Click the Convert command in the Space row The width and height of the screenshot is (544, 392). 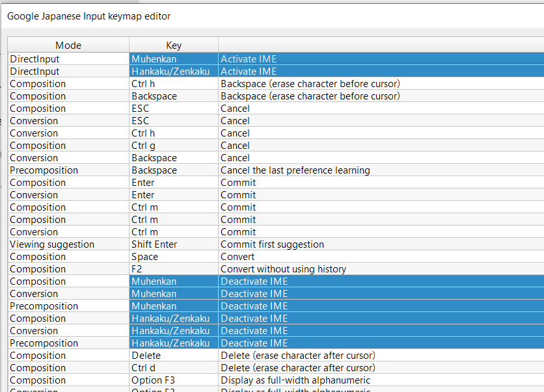click(381, 257)
